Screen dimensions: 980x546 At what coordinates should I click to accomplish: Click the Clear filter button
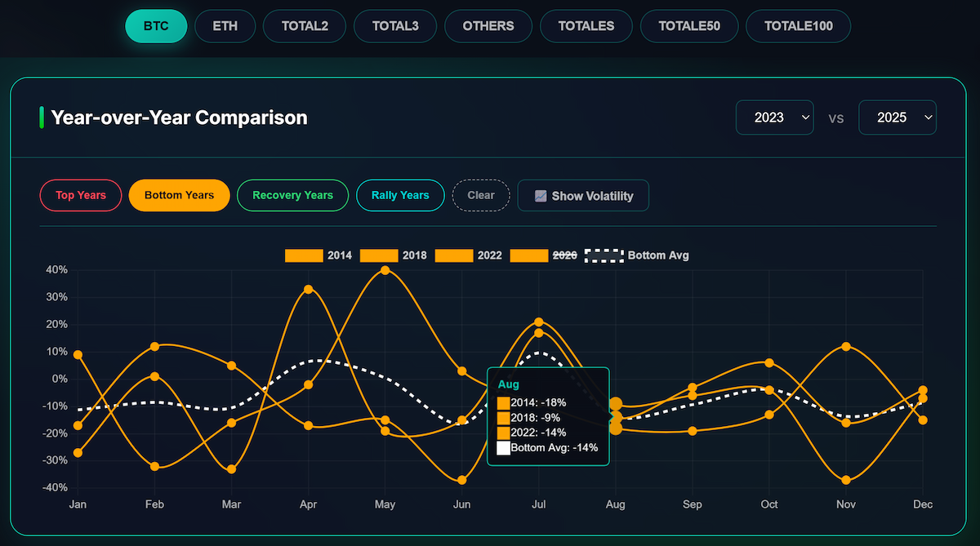(x=481, y=195)
